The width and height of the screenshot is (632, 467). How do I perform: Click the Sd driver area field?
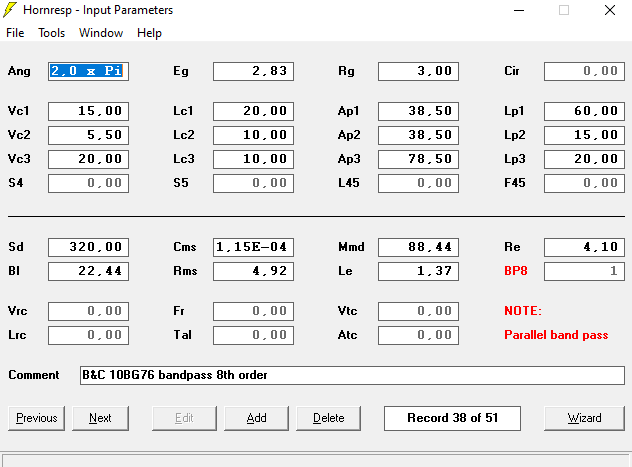[x=88, y=247]
